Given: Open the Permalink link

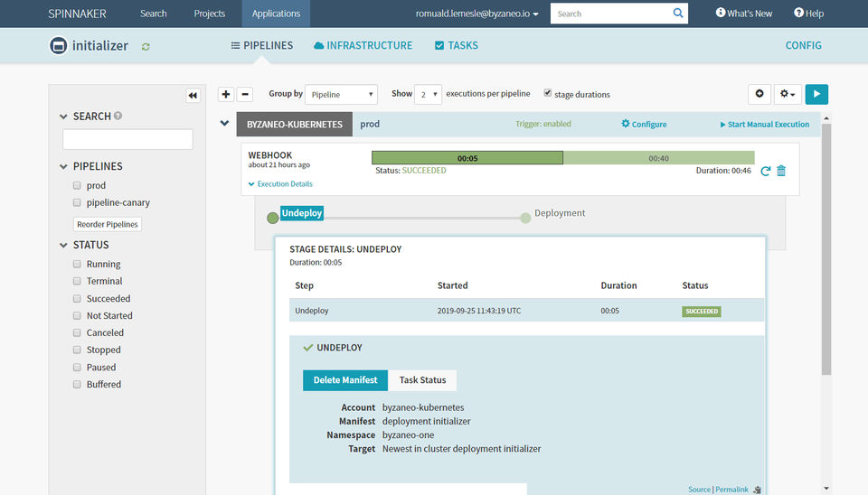Looking at the screenshot, I should click(731, 490).
